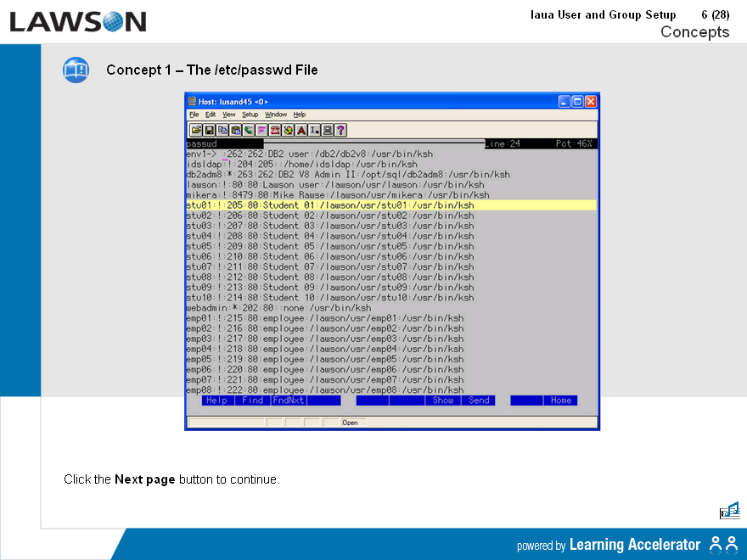Click the stu10 Student 10 line

(329, 298)
